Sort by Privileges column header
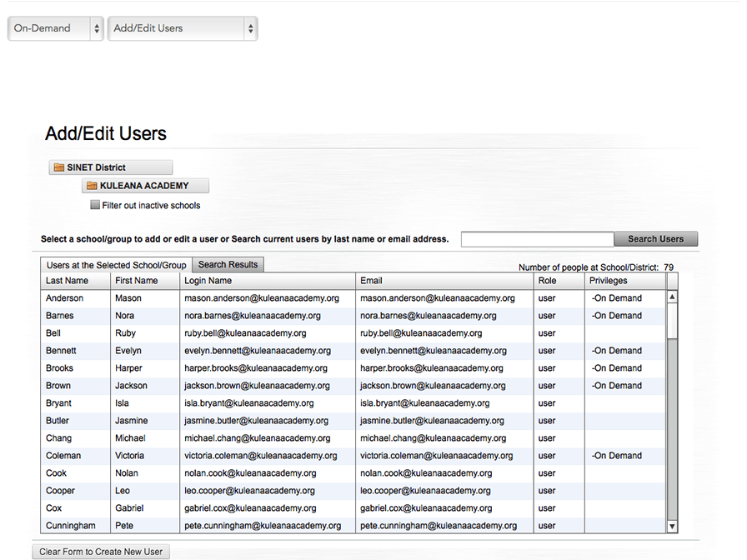 [625, 281]
